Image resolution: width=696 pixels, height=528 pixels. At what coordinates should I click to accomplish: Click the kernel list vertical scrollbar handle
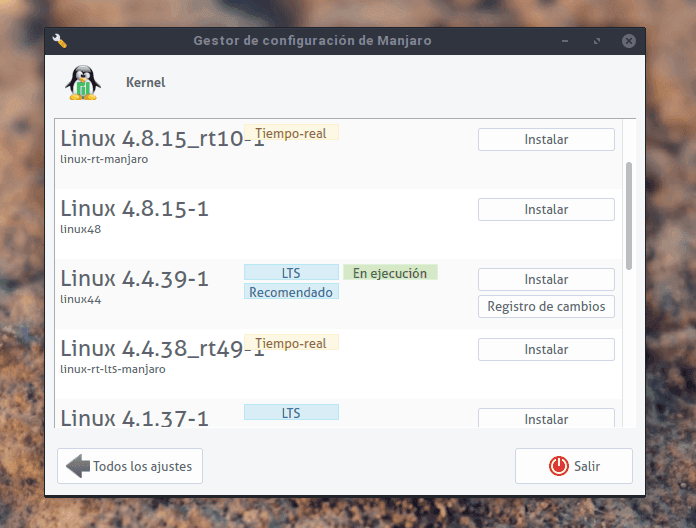[x=629, y=216]
